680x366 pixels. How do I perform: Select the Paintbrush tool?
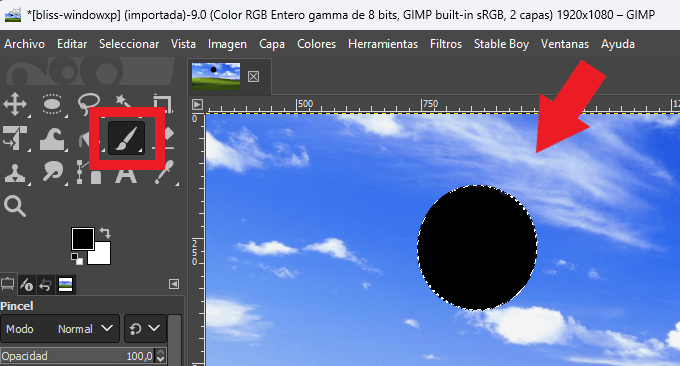pos(126,138)
